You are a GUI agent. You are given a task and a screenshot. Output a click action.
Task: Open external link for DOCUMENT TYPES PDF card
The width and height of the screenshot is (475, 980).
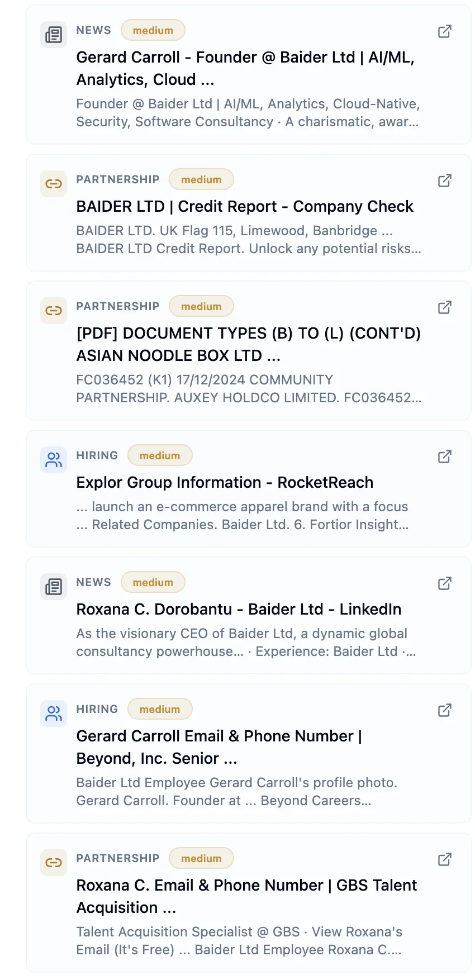tap(444, 307)
